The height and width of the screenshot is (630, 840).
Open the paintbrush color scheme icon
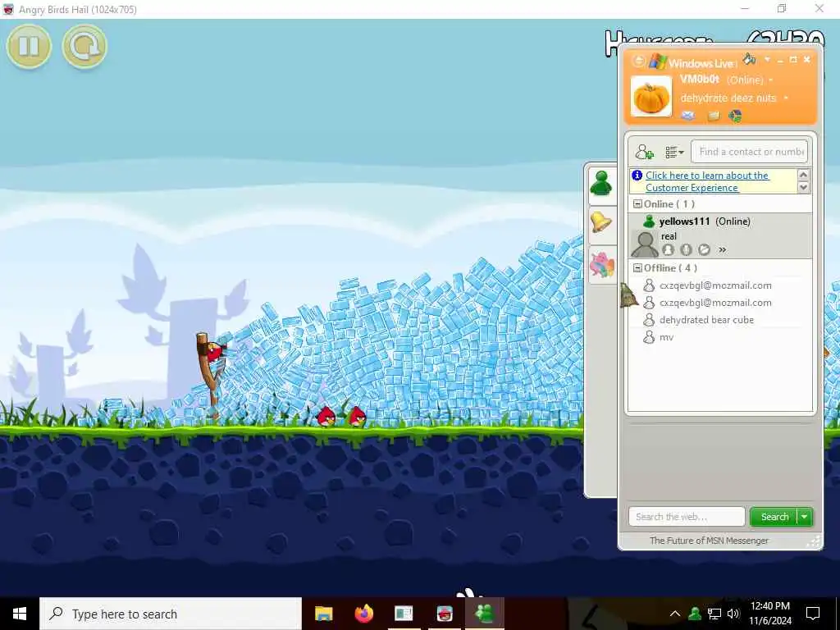pyautogui.click(x=750, y=59)
